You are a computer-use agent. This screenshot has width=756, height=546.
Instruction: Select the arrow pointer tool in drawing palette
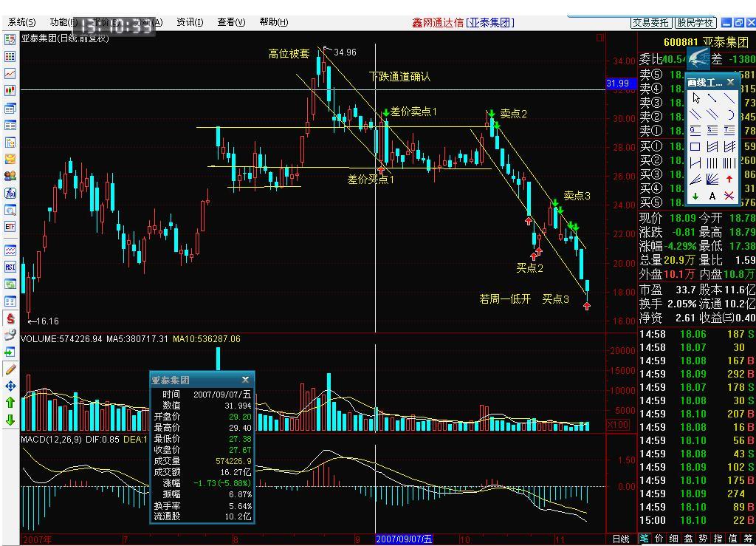(x=695, y=99)
